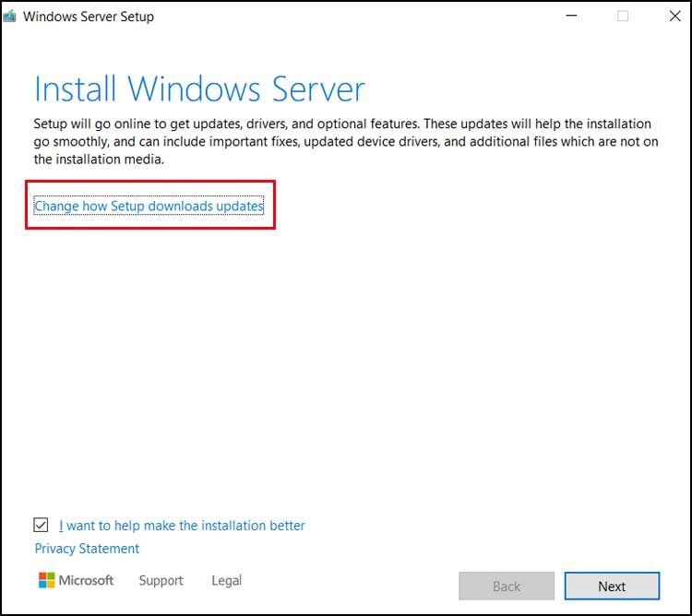Click the Microsoft wordmark text
692x616 pixels.
pyautogui.click(x=87, y=580)
